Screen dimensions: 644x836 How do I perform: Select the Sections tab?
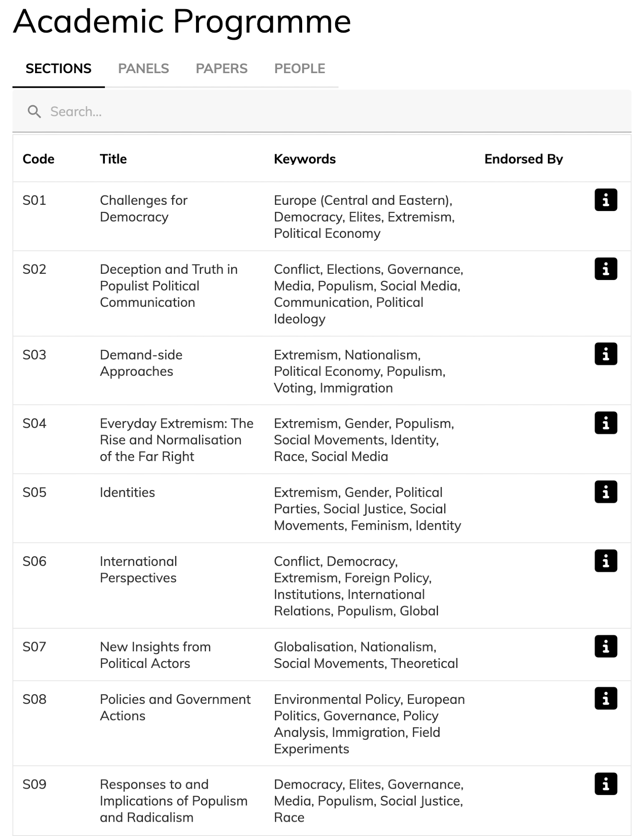pyautogui.click(x=59, y=69)
